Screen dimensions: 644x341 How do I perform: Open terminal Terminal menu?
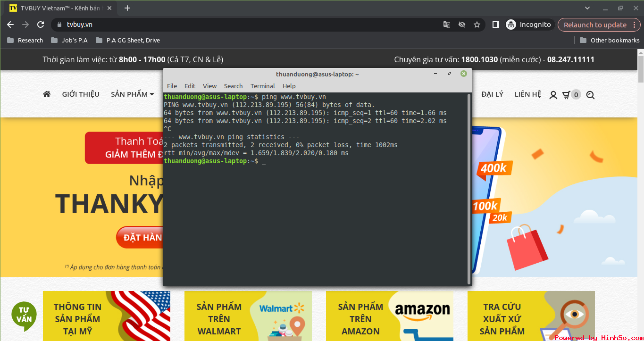[263, 86]
